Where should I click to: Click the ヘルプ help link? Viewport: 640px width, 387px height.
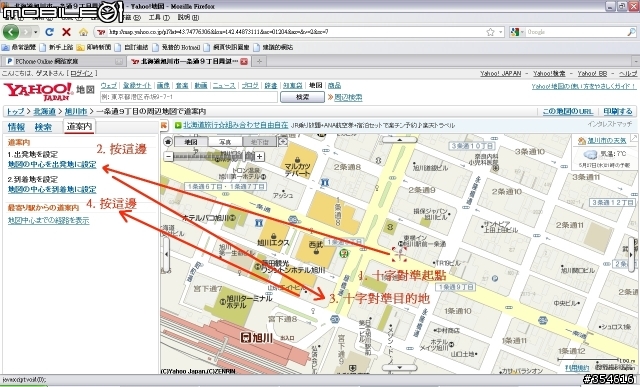[x=628, y=73]
